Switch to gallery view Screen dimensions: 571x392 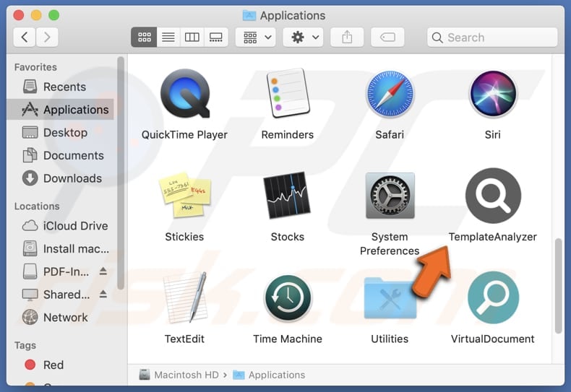click(216, 37)
